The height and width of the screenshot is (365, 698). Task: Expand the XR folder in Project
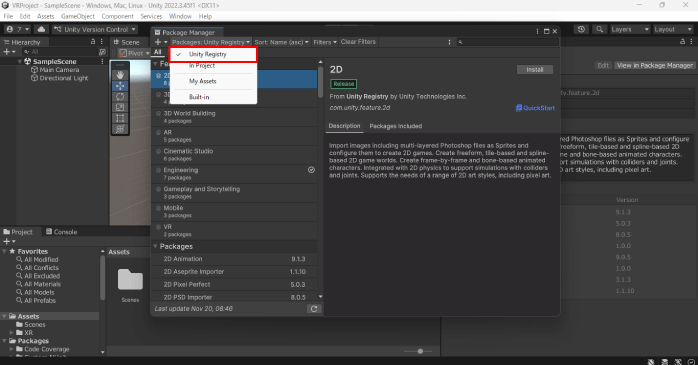point(12,333)
